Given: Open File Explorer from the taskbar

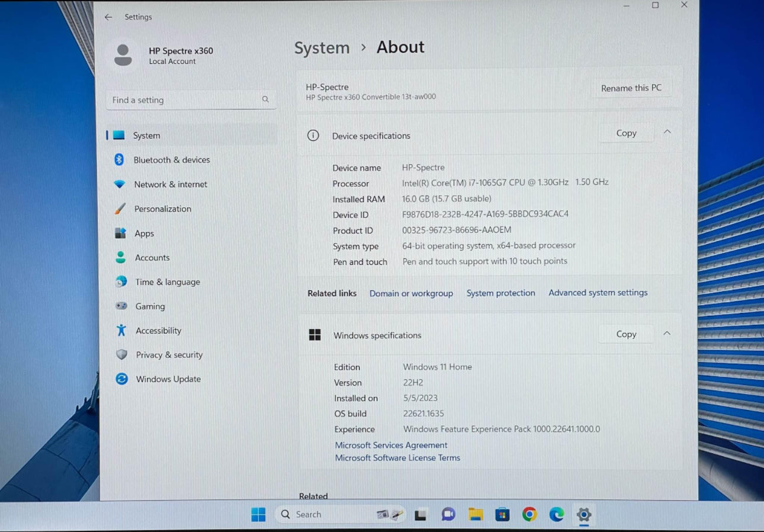Looking at the screenshot, I should coord(476,514).
